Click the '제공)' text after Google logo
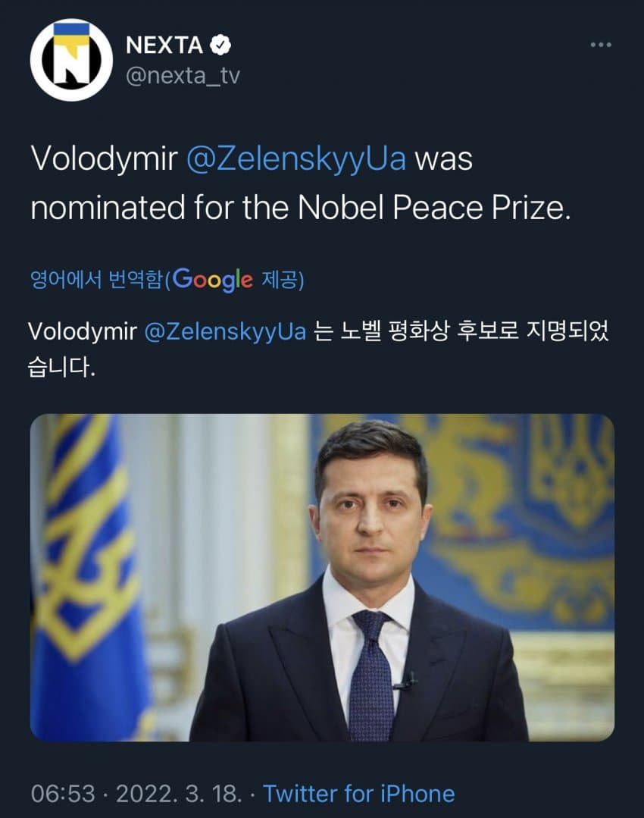The height and width of the screenshot is (818, 644). [x=282, y=281]
